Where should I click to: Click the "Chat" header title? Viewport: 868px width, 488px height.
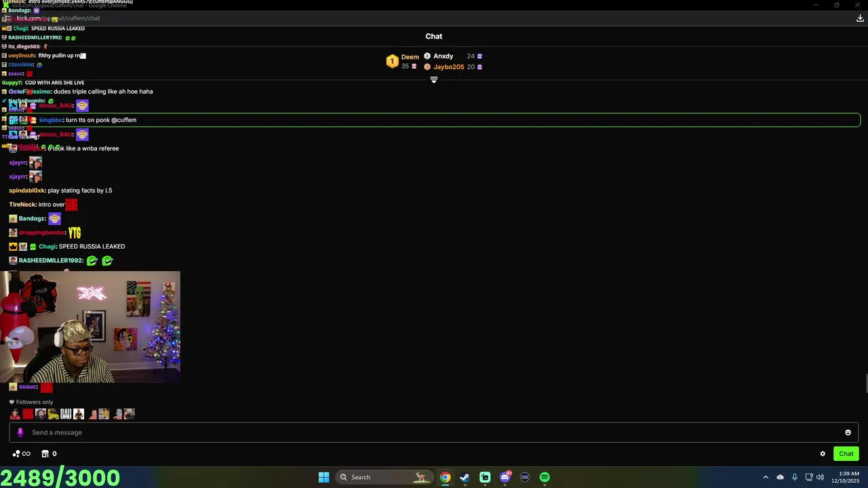click(434, 37)
